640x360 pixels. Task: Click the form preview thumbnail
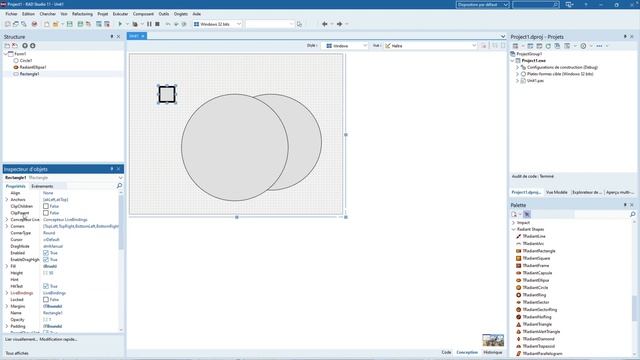[493, 340]
